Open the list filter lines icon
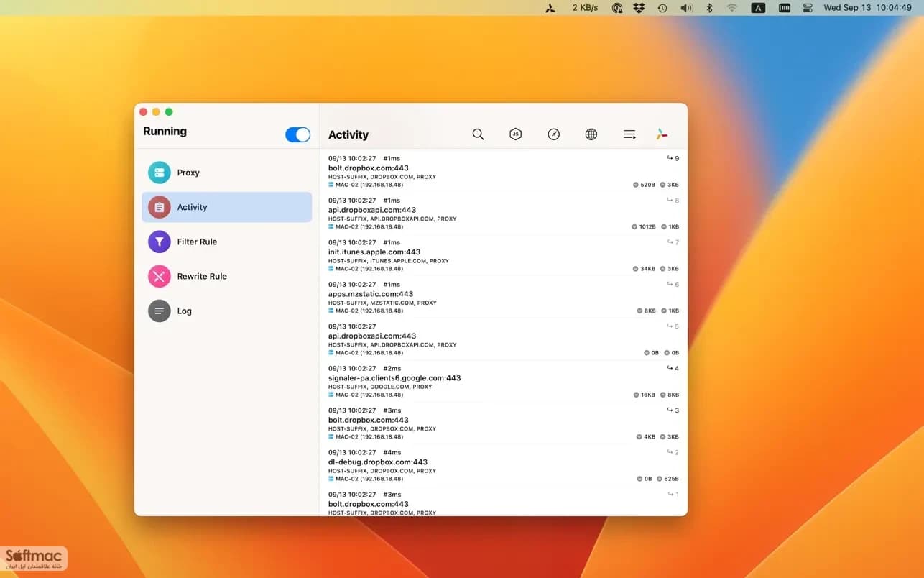The height and width of the screenshot is (578, 924). coord(629,134)
